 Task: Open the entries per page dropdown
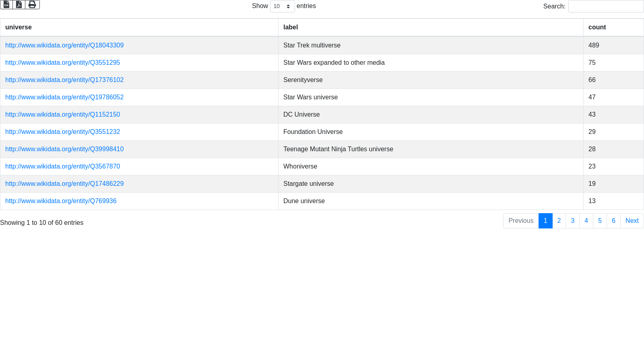point(282,6)
